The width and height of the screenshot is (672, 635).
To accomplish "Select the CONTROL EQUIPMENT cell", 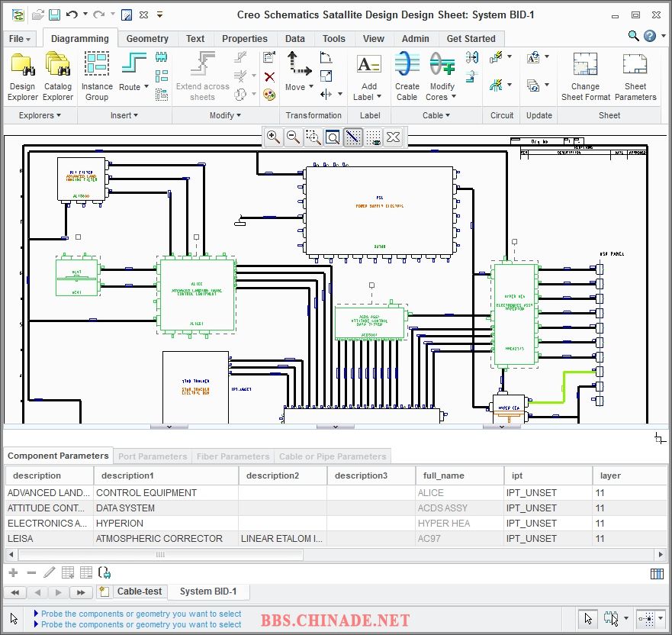I will [x=166, y=492].
